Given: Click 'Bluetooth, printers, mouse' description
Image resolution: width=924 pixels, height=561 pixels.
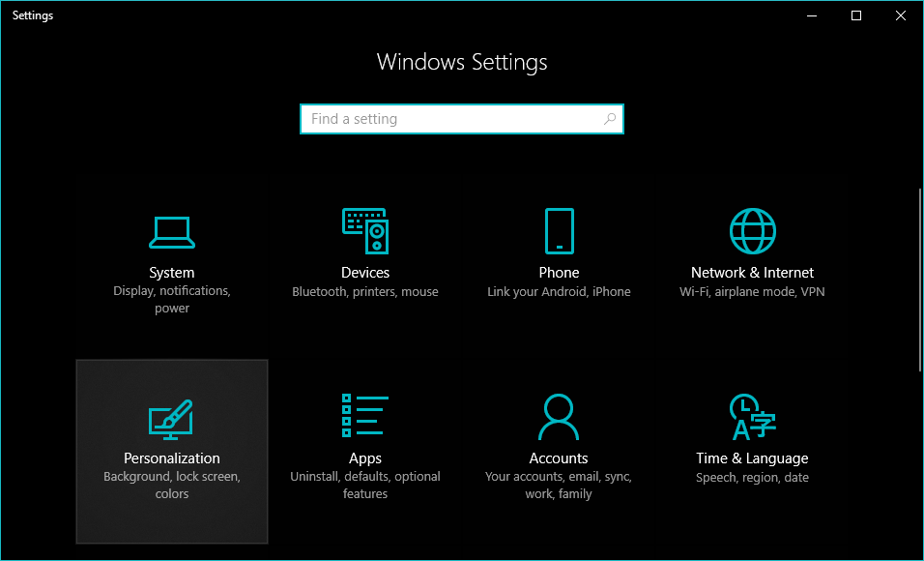Looking at the screenshot, I should [365, 291].
